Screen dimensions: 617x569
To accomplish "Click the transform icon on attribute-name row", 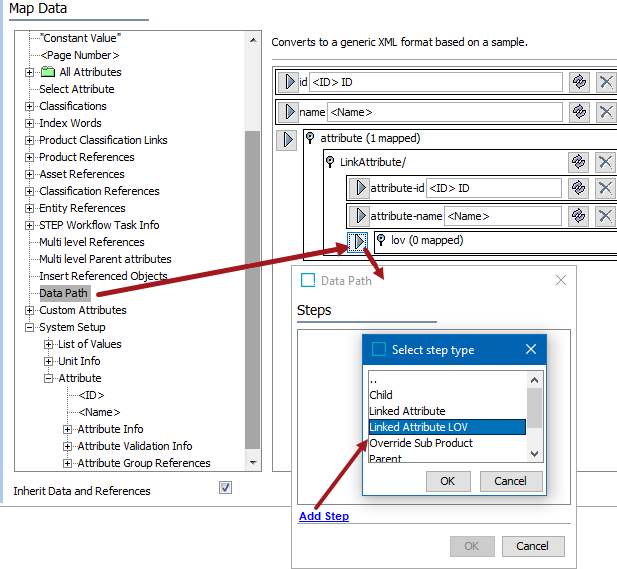I will (x=578, y=216).
